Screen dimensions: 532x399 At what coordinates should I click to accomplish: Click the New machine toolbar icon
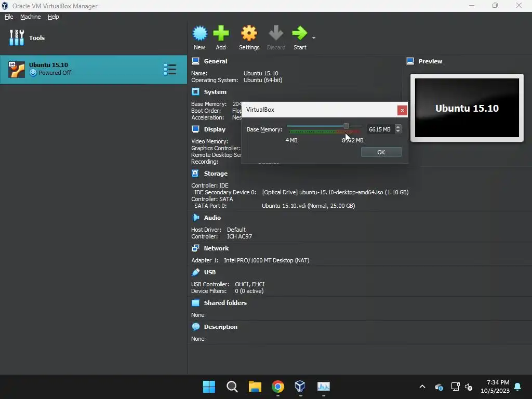(199, 33)
